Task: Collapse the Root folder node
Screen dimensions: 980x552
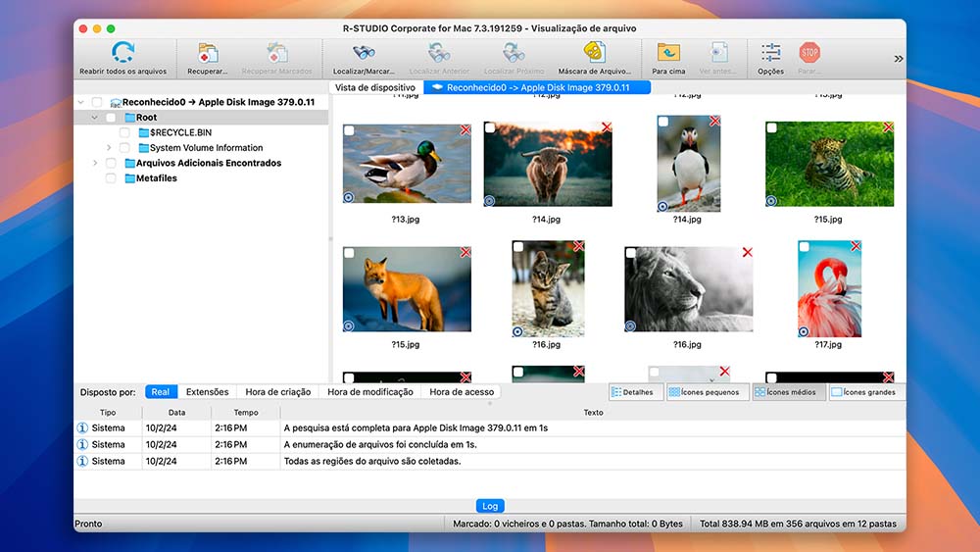Action: click(x=94, y=118)
